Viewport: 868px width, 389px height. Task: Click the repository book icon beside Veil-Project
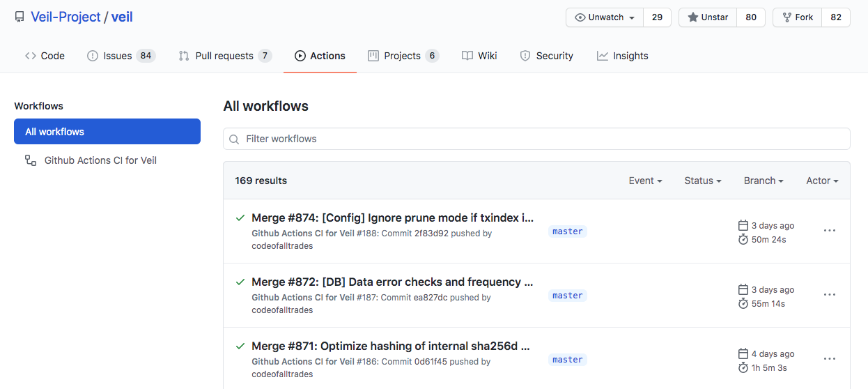pyautogui.click(x=20, y=17)
